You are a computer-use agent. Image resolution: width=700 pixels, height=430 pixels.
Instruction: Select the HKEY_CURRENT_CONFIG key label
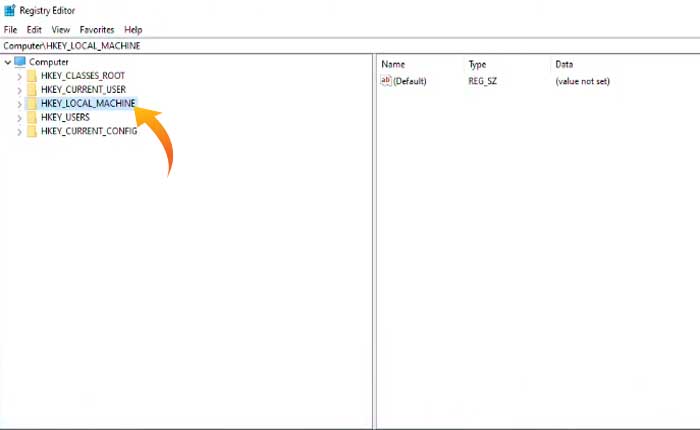(89, 131)
